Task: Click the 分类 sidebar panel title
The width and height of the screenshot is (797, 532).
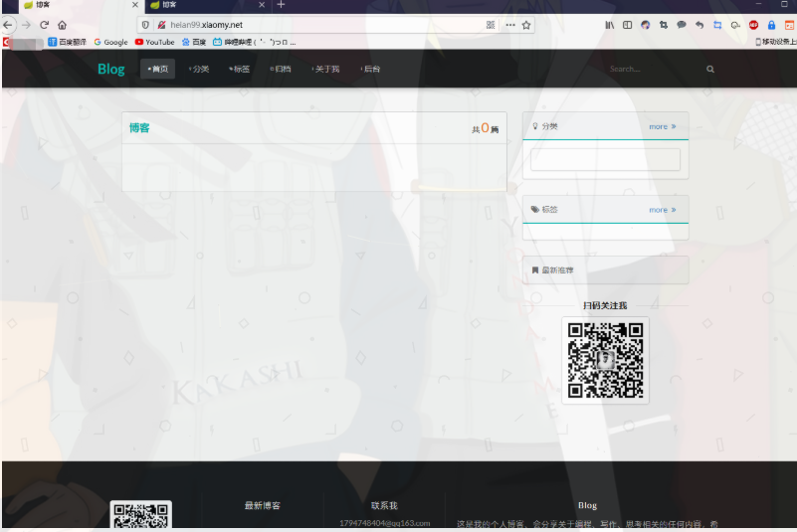Action: (x=549, y=126)
